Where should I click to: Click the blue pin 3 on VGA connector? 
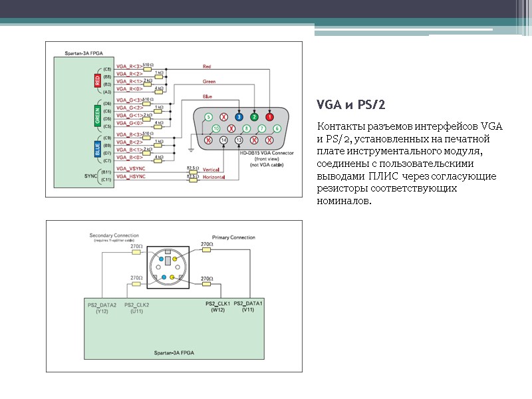[239, 117]
